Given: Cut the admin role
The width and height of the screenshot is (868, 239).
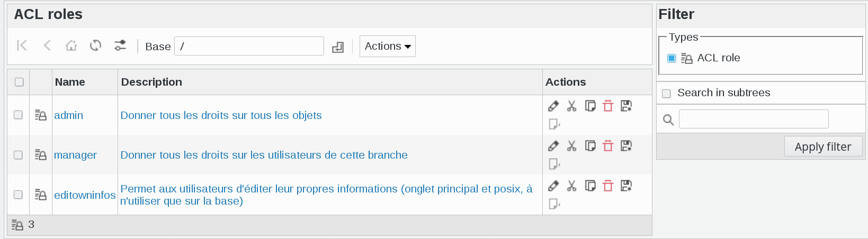Looking at the screenshot, I should point(571,106).
